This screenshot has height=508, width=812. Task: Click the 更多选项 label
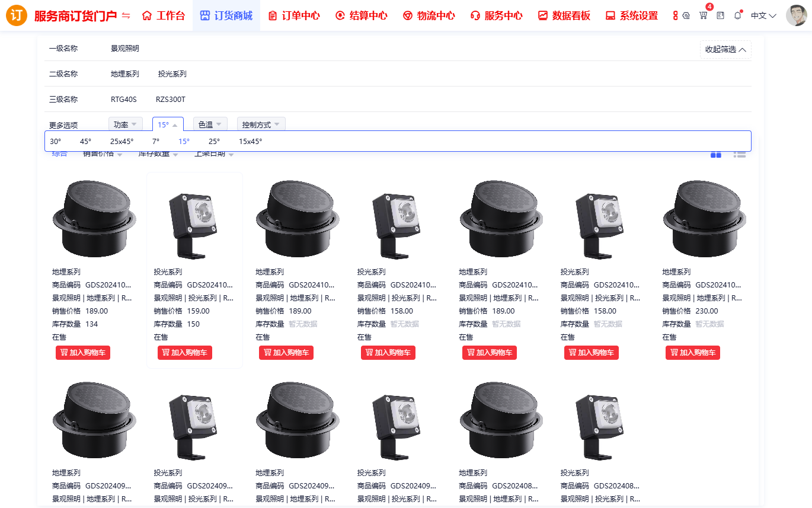tap(63, 125)
